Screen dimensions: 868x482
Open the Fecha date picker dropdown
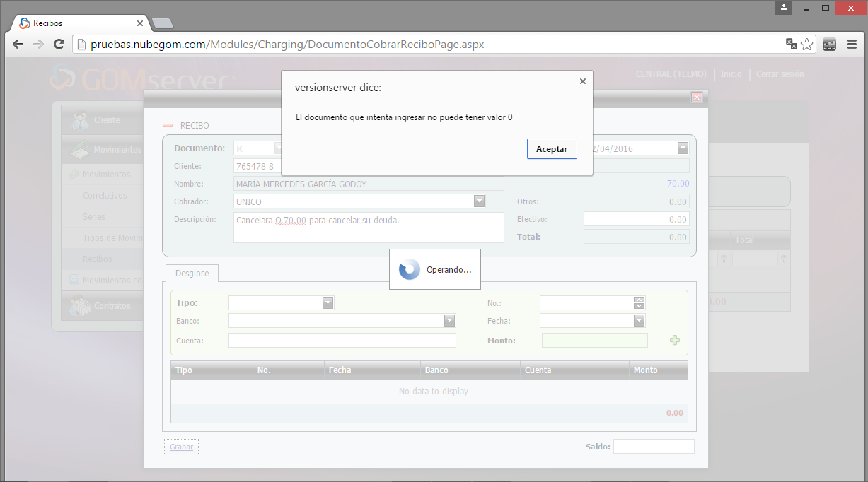click(x=639, y=321)
